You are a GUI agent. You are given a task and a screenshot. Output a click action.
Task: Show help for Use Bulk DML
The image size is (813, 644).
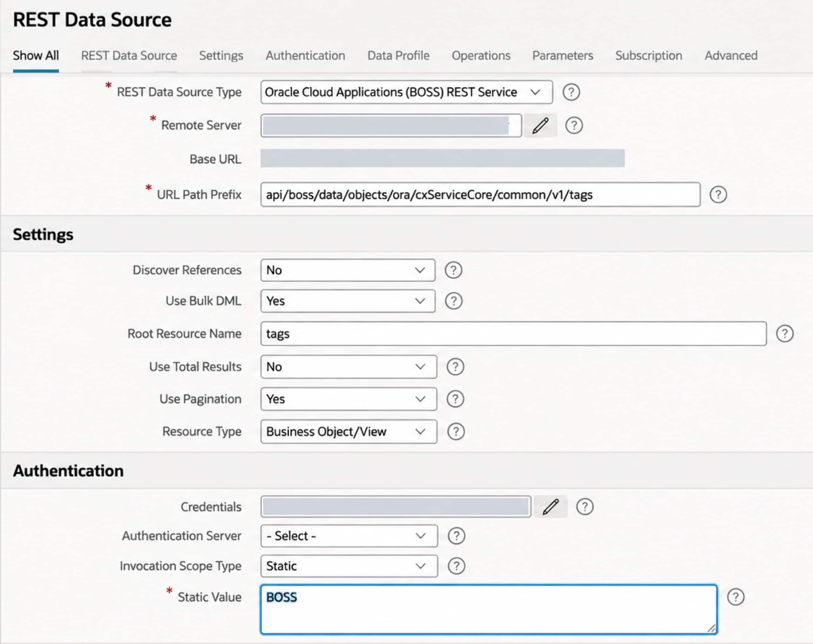(454, 301)
